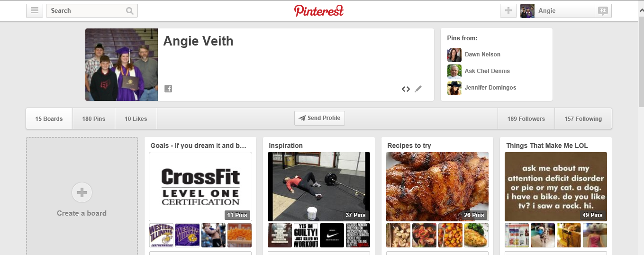Viewport: 644px width, 255px height.
Task: Click the pencil edit profile icon
Action: click(x=418, y=89)
